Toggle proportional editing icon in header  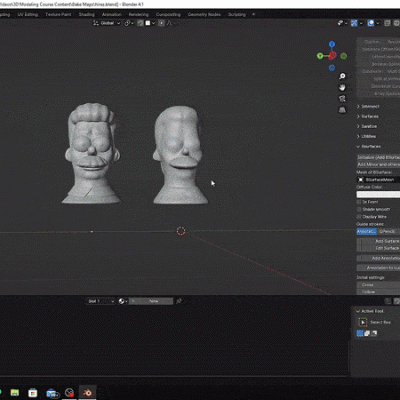(161, 23)
